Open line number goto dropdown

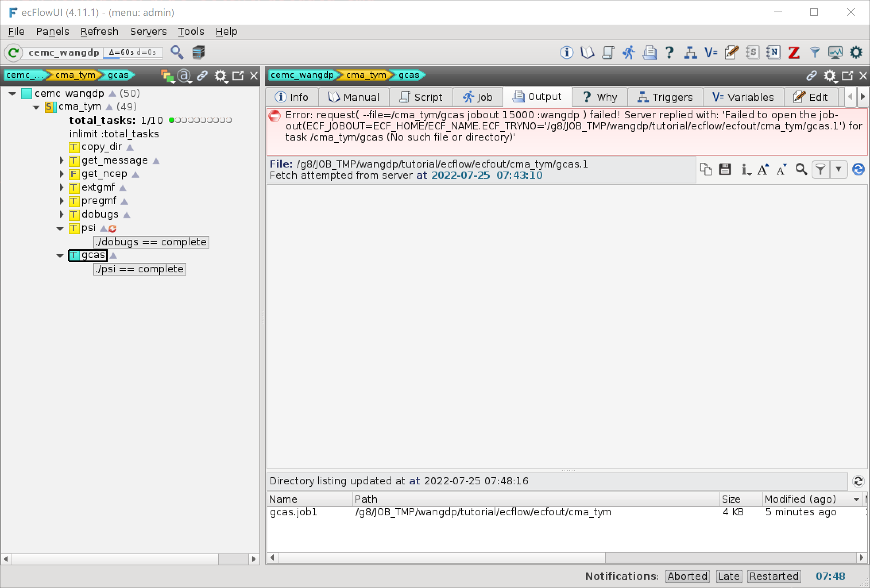746,170
